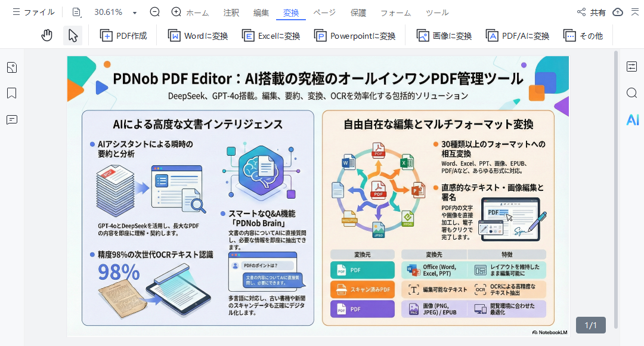Show page thumbnails in the left sidebar

[11, 67]
